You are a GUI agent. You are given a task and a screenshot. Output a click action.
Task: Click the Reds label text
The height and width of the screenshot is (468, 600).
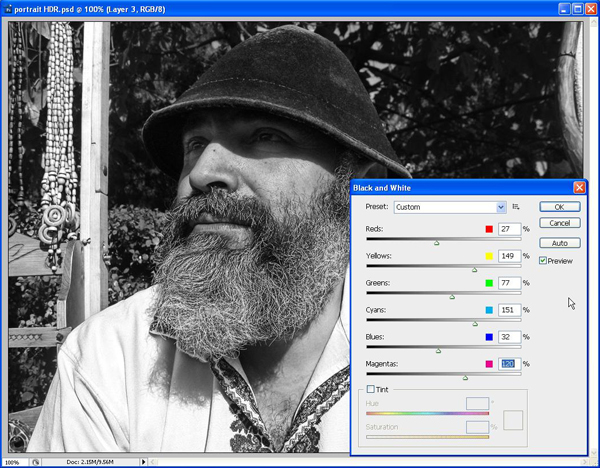(x=374, y=229)
